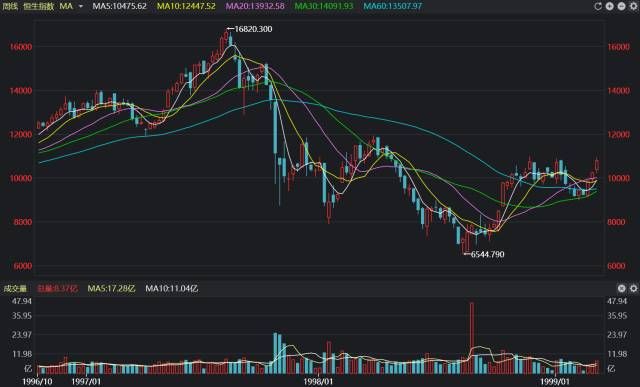Click the 成交量 indicator name

tap(15, 289)
